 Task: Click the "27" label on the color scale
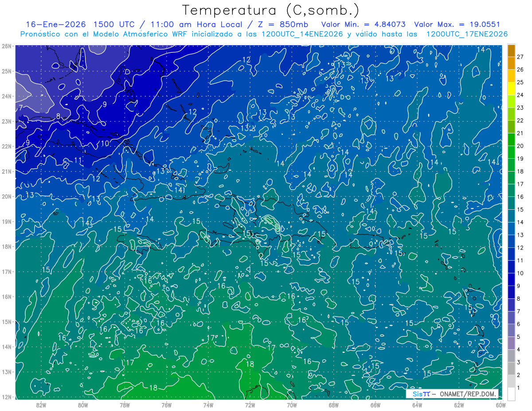(520, 57)
